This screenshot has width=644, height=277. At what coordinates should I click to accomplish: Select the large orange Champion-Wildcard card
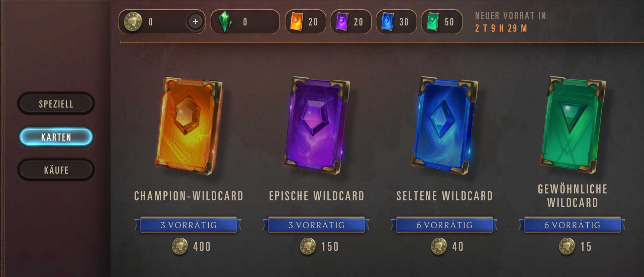[189, 126]
